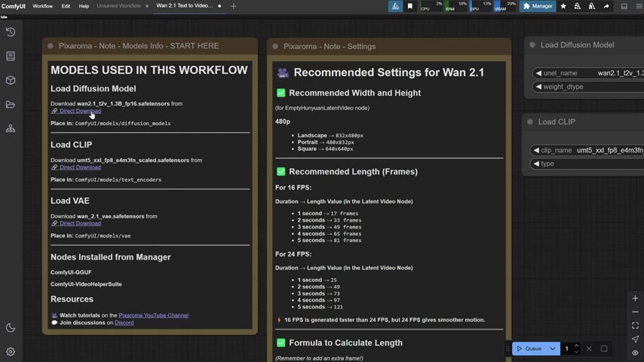Open Settings via the gear icon
Viewport: 644px width, 362px height.
pos(11,351)
